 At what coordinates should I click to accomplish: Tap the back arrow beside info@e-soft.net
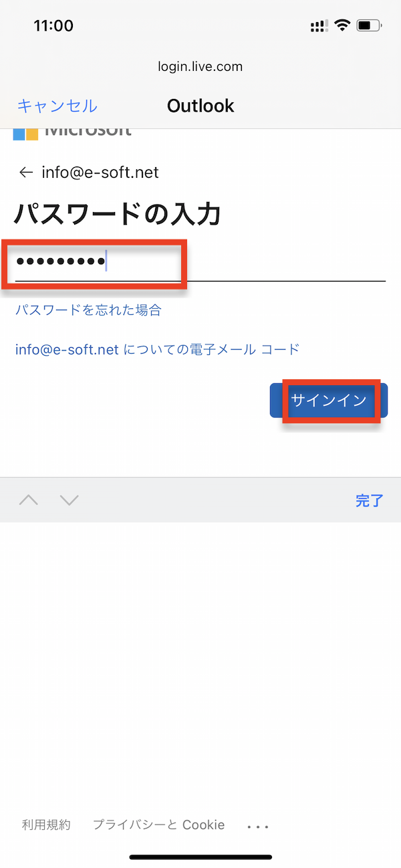pos(26,173)
